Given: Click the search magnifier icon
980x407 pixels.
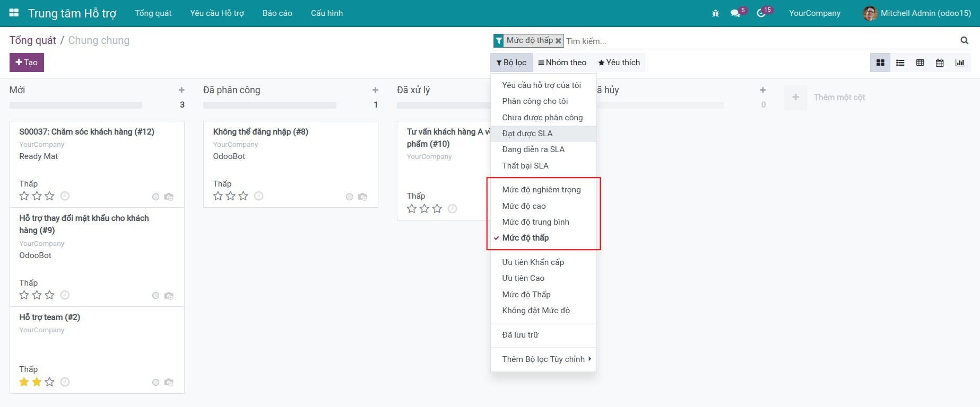Looking at the screenshot, I should coord(964,40).
